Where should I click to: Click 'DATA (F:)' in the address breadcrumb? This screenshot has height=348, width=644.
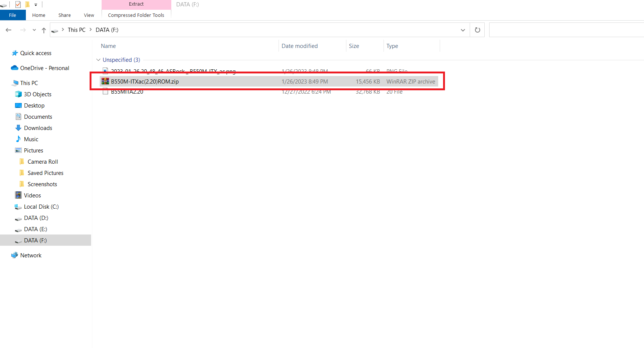pos(107,30)
